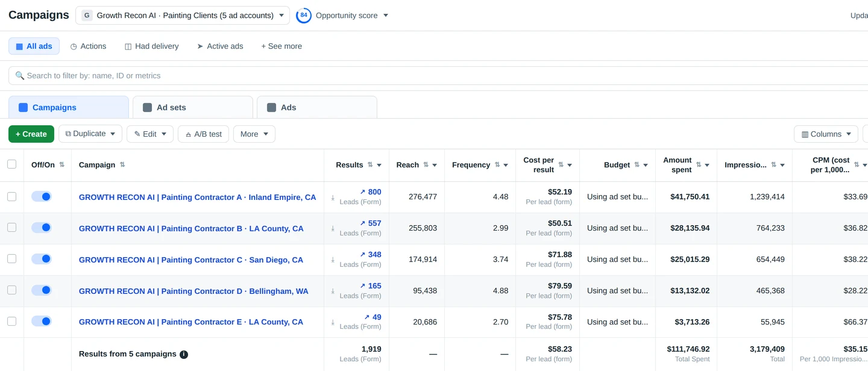The width and height of the screenshot is (868, 386).
Task: Click the Reach column sort icon
Action: coord(426,165)
